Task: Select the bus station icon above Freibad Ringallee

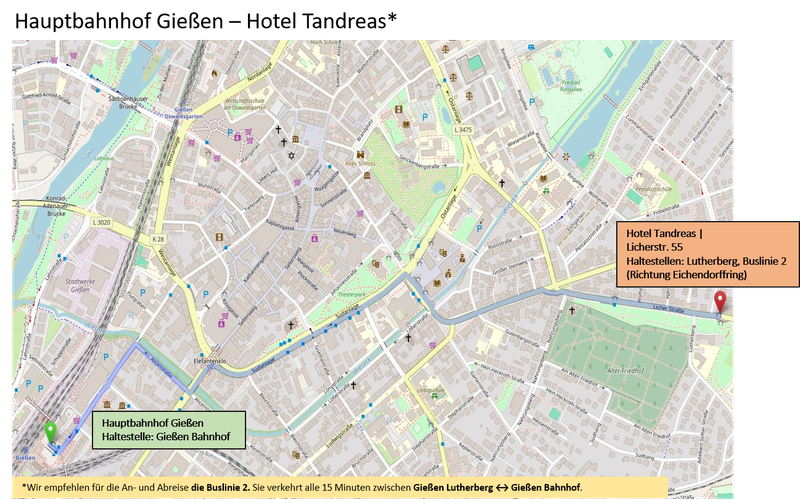Action: click(x=532, y=47)
